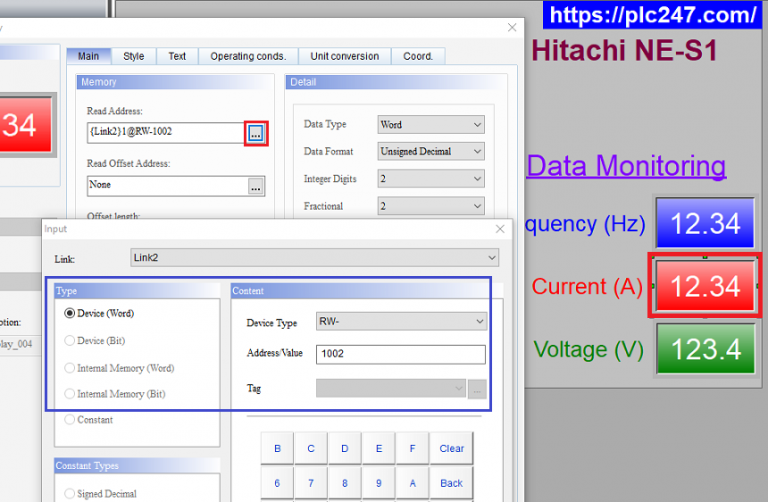The width and height of the screenshot is (768, 502).
Task: Click the Clear keypad button
Action: point(452,448)
